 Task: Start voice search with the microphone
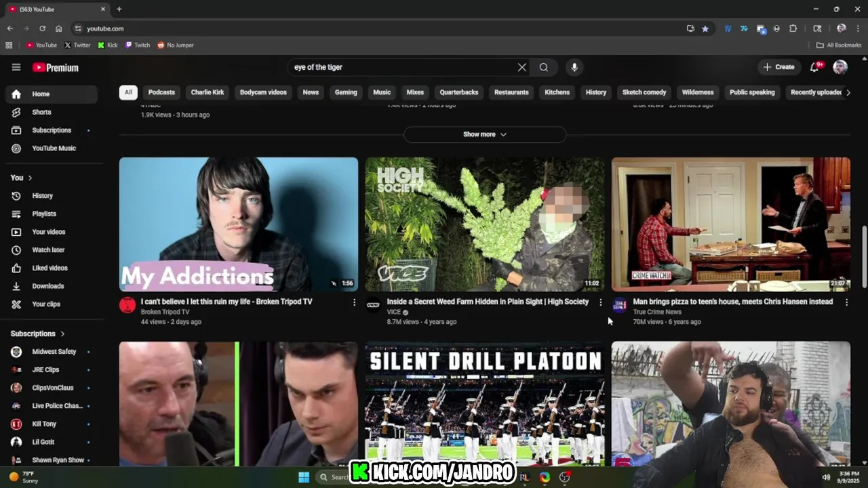(574, 67)
